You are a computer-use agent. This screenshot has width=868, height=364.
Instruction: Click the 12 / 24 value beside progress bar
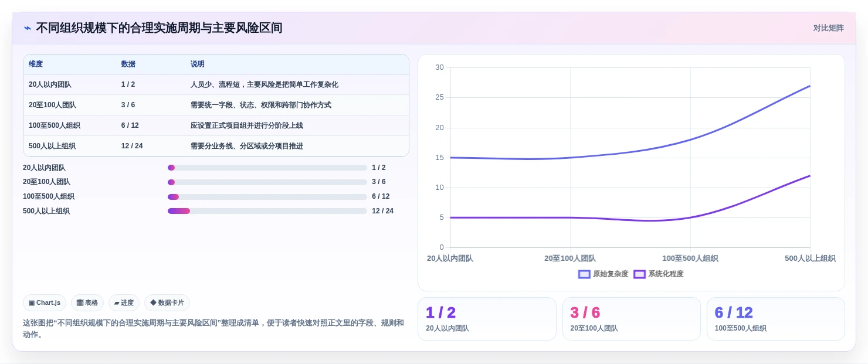tap(382, 211)
